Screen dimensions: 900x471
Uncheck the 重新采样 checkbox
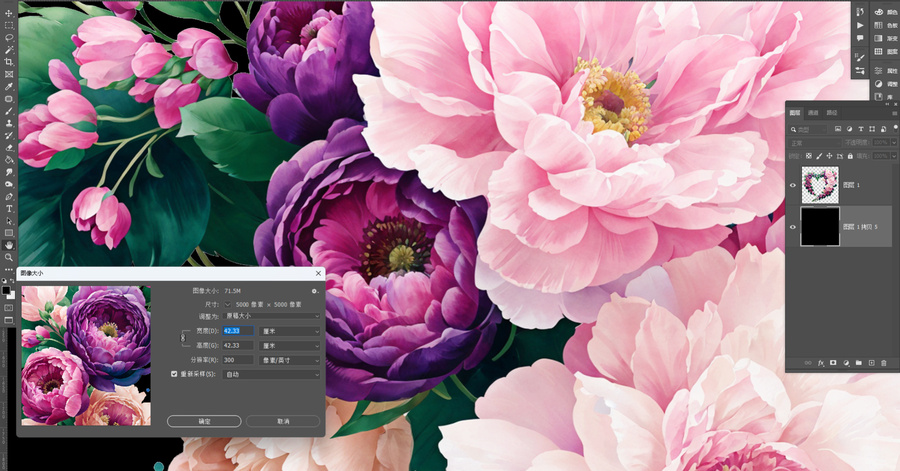[x=174, y=374]
